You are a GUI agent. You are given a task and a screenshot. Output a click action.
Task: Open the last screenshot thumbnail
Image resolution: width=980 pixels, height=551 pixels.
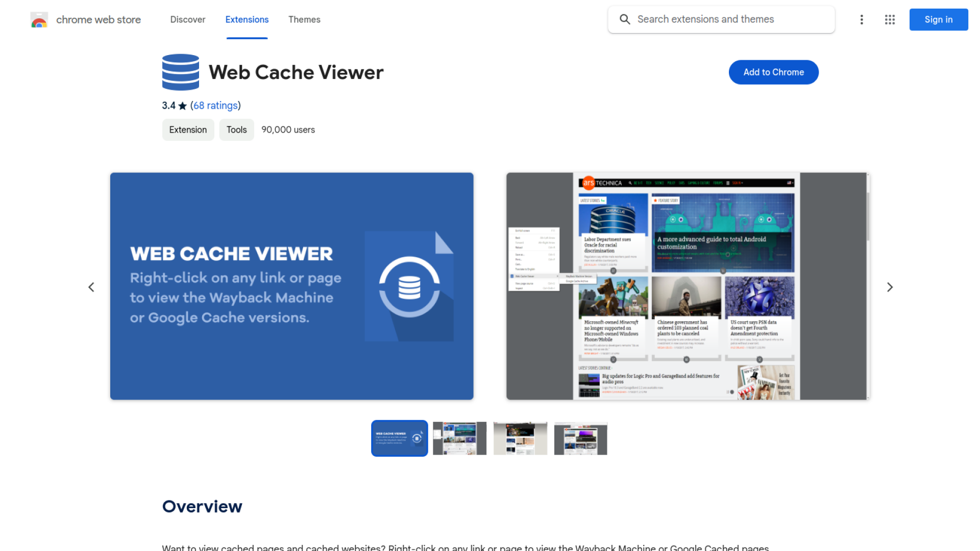[580, 438]
